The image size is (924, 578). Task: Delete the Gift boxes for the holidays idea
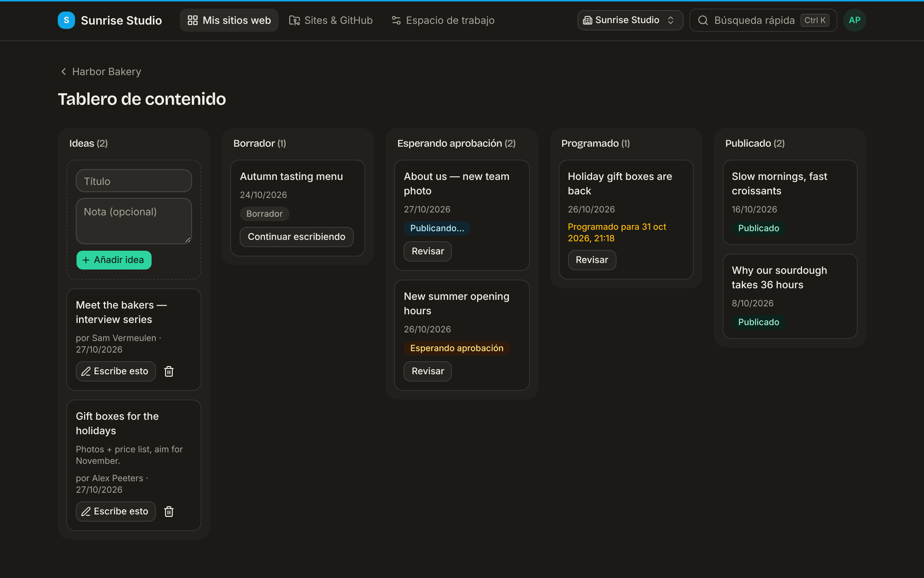click(x=169, y=512)
